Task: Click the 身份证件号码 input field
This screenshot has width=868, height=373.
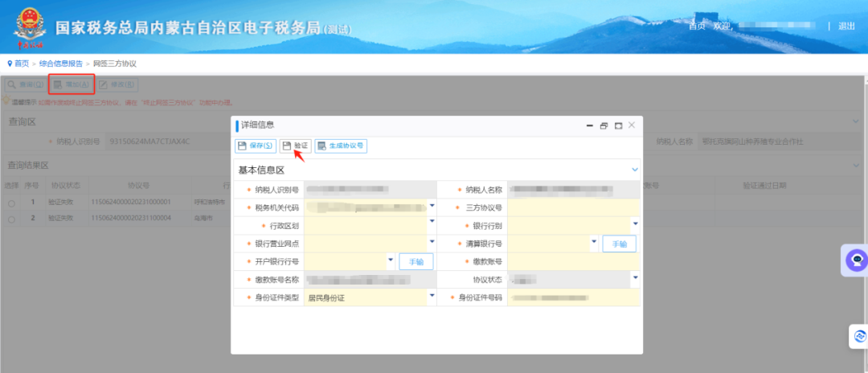Action: coord(574,297)
